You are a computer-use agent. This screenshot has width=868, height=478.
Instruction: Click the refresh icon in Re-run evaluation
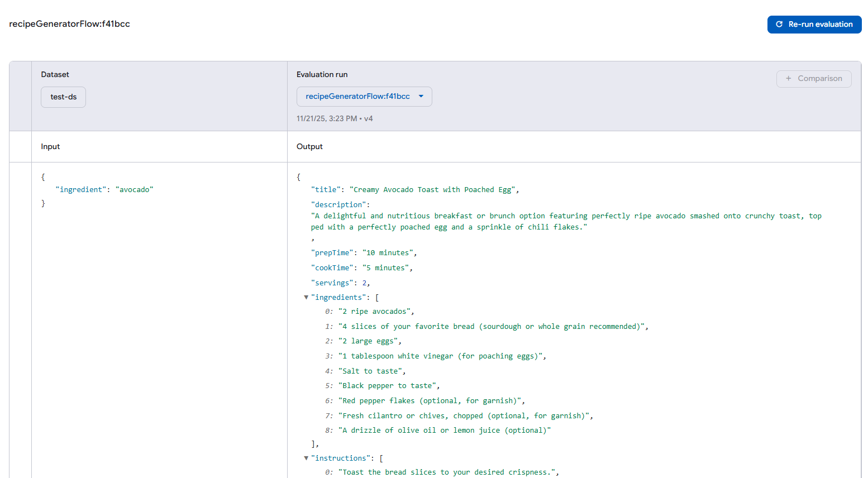pos(779,25)
